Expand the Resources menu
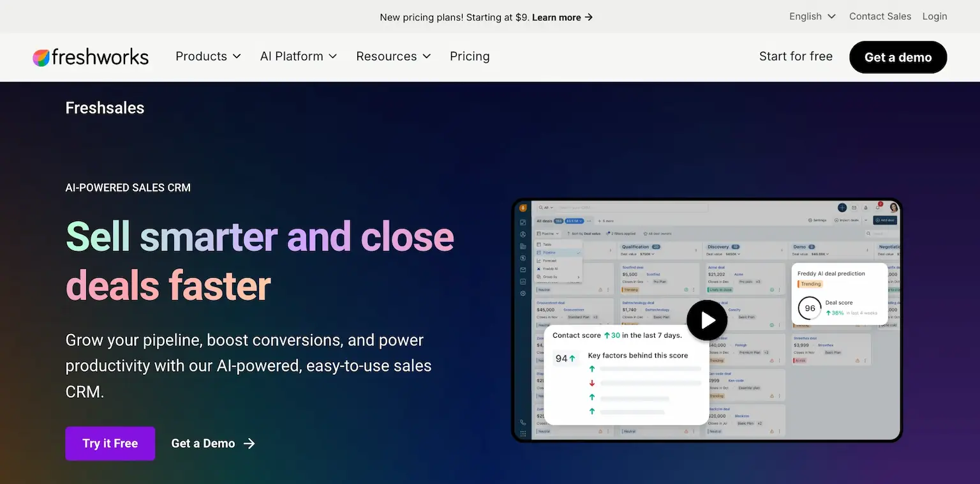This screenshot has height=484, width=980. click(394, 56)
